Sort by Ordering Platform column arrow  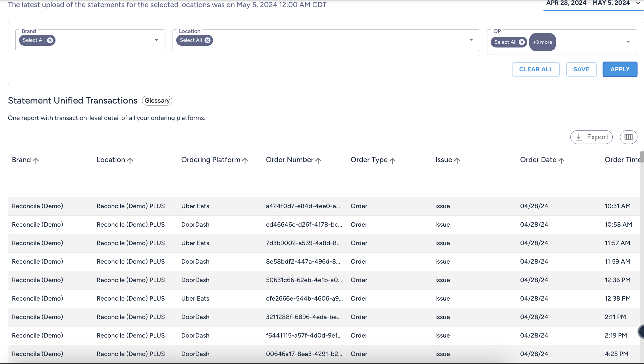[245, 161]
